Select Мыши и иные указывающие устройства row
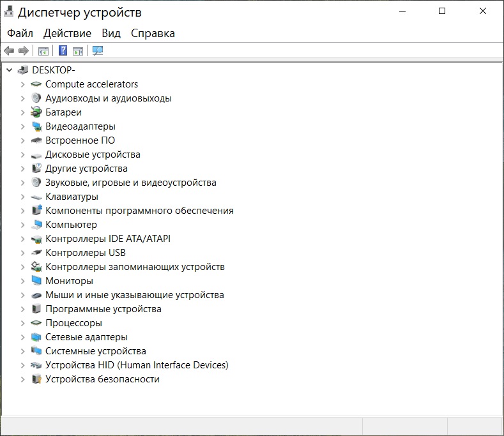Viewport: 504px width, 436px height. 135,295
